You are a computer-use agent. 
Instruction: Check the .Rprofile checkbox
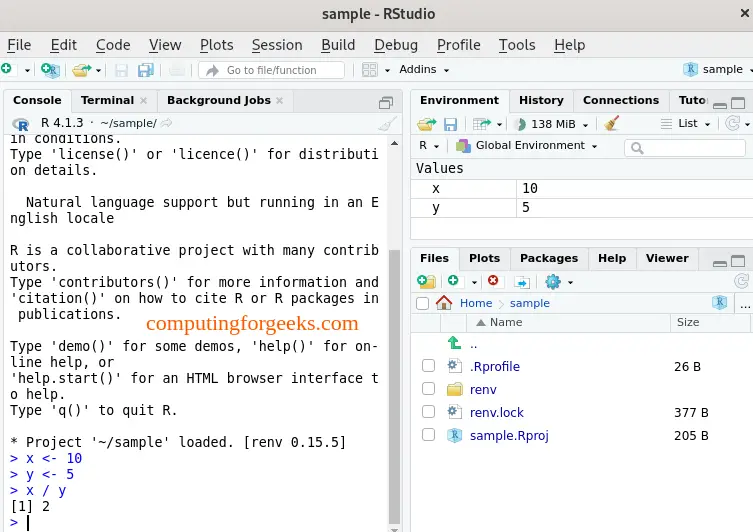pos(428,366)
